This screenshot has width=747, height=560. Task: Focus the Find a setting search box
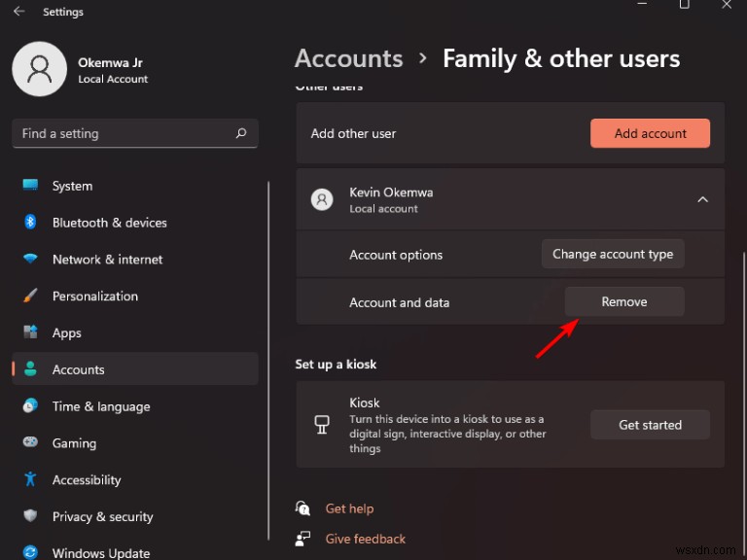[135, 133]
